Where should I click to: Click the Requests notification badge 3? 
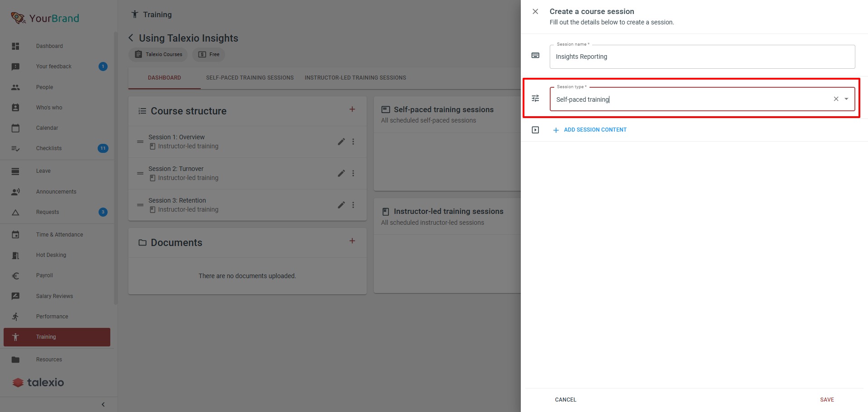[103, 212]
